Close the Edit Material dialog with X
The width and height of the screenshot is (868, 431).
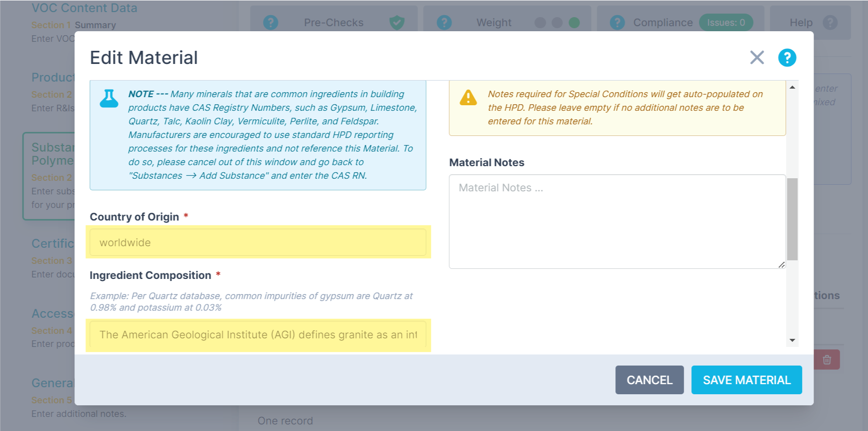coord(757,57)
